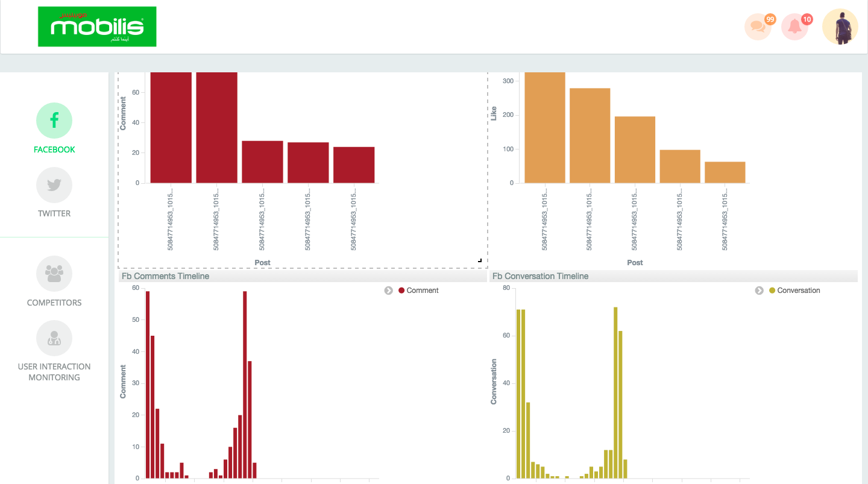Click the COMPETITORS sidebar label
This screenshot has height=484, width=868.
54,303
